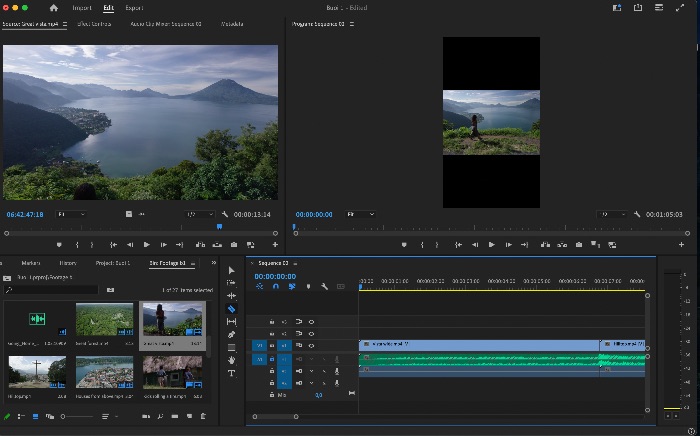Toggle nest insert mode in timeline header

pos(259,287)
